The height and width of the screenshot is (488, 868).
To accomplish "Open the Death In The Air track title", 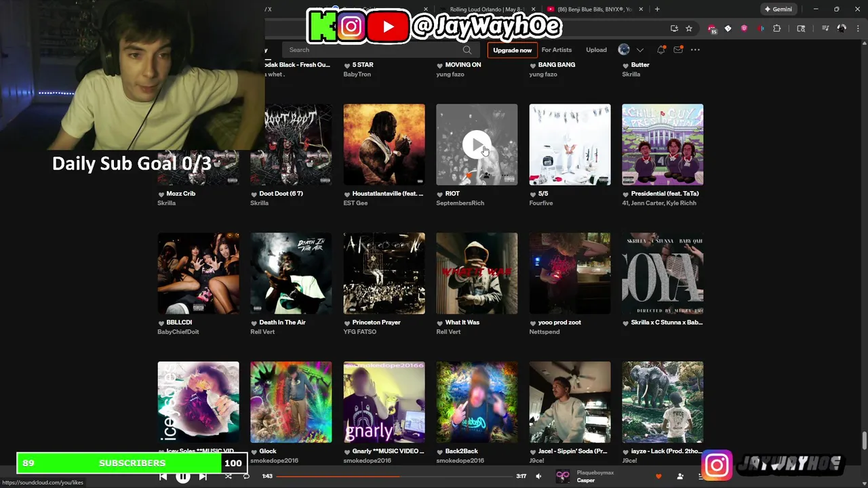I will (282, 323).
